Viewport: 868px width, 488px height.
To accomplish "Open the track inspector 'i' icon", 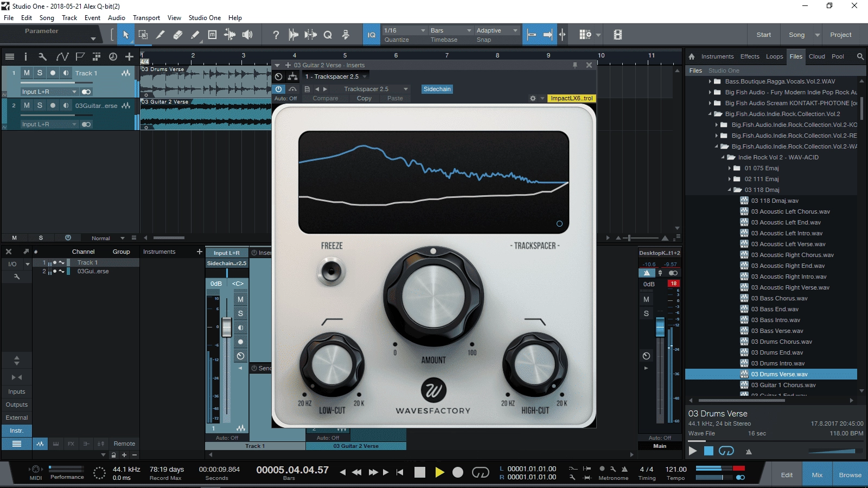I will pos(25,56).
